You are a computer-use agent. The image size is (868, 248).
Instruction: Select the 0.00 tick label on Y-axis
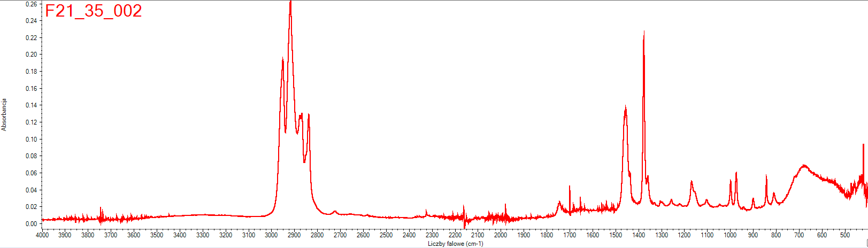tap(32, 224)
